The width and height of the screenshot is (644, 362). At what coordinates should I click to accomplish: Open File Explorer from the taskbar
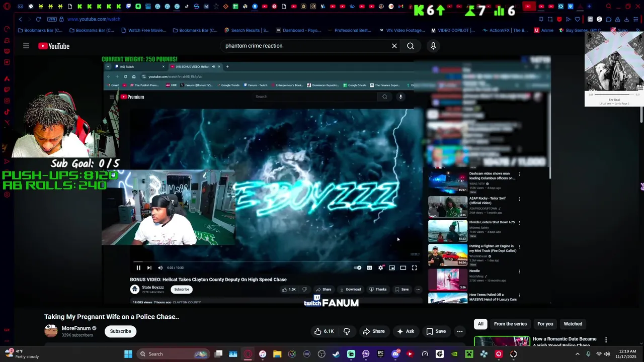(x=277, y=354)
